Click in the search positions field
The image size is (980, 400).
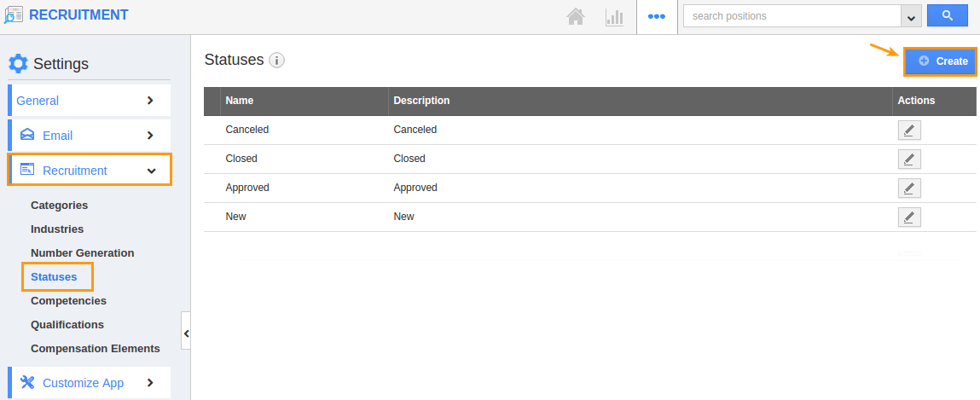point(792,16)
